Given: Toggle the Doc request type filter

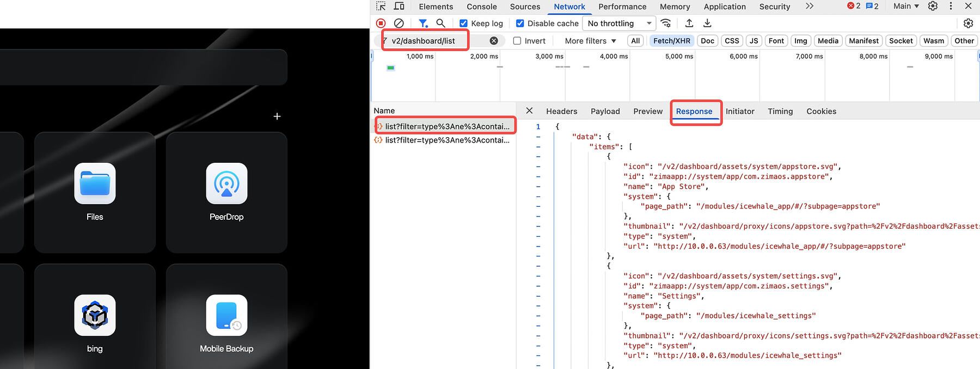Looking at the screenshot, I should tap(708, 41).
